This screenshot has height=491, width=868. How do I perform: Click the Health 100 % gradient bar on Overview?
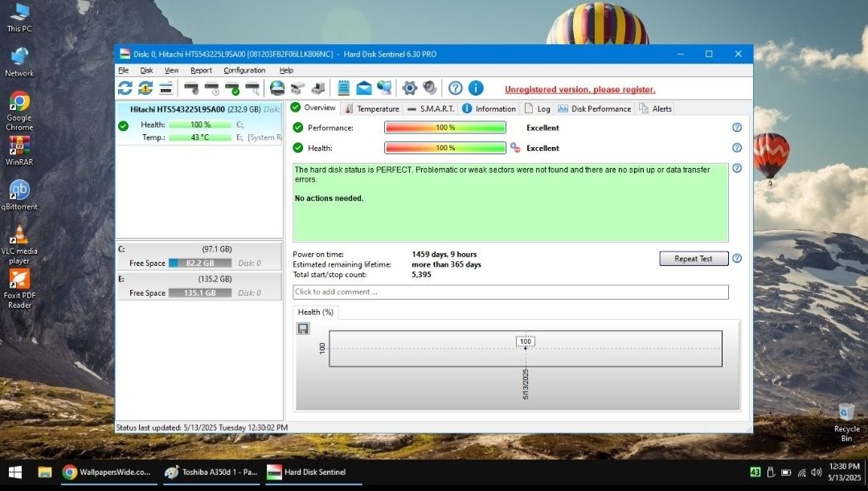[x=445, y=148]
